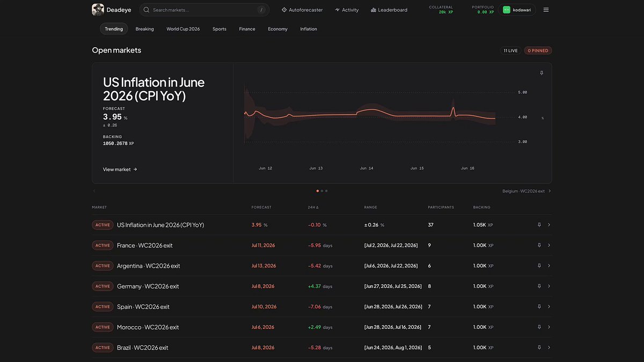Go to next card Belgium WC2026 exit

526,191
